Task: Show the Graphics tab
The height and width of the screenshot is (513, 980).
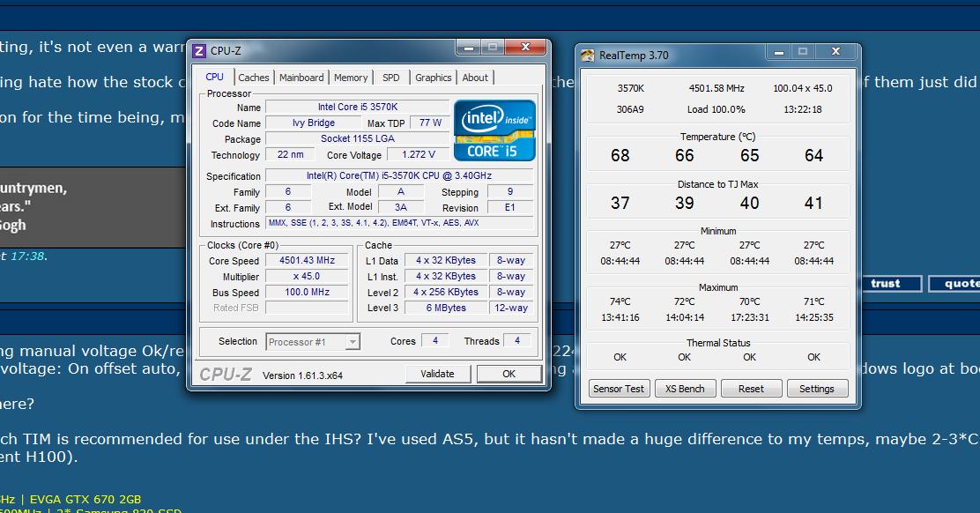Action: coord(433,78)
